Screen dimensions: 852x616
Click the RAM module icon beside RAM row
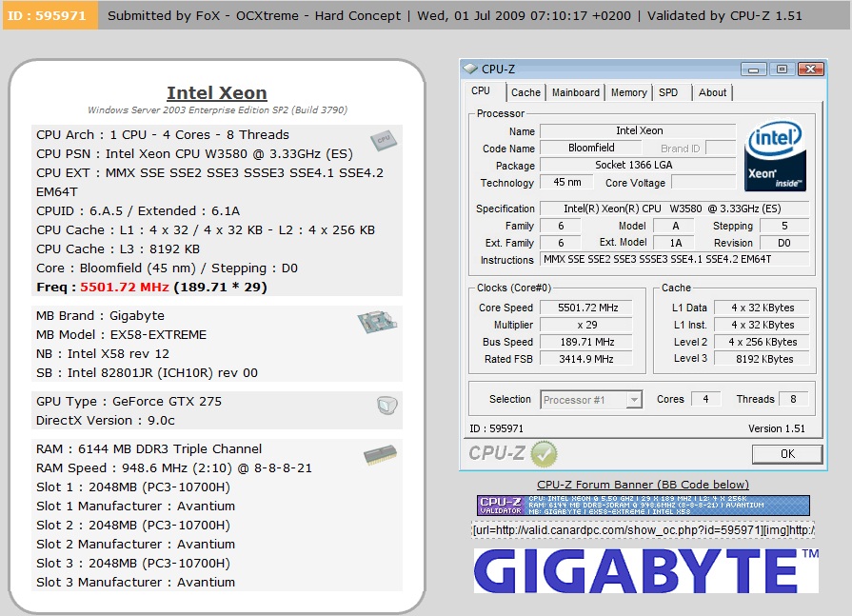[380, 455]
